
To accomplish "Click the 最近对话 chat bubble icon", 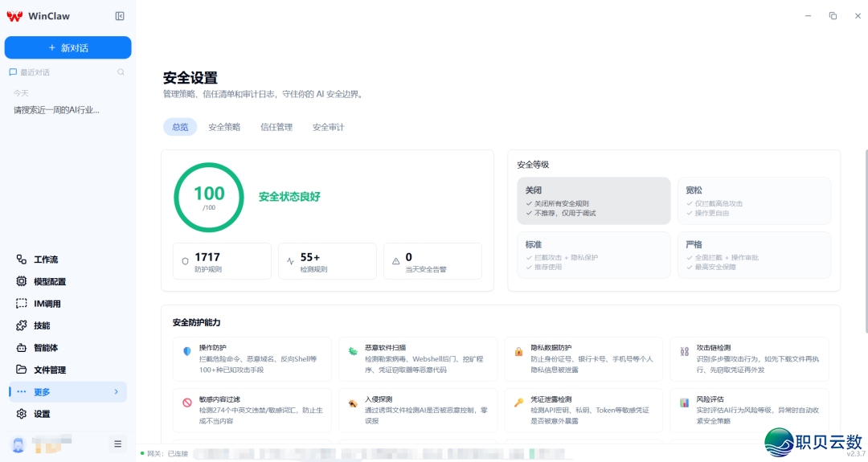I will click(13, 72).
